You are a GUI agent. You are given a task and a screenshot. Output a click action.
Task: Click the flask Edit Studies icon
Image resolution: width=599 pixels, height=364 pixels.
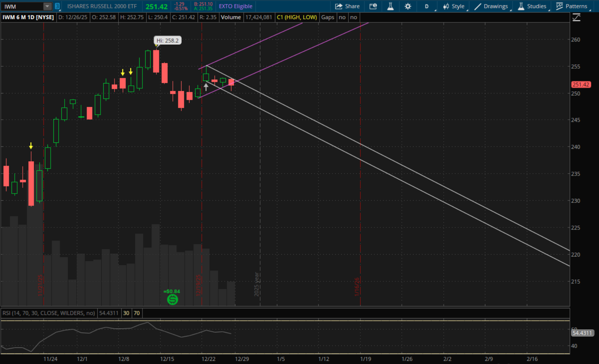click(390, 6)
